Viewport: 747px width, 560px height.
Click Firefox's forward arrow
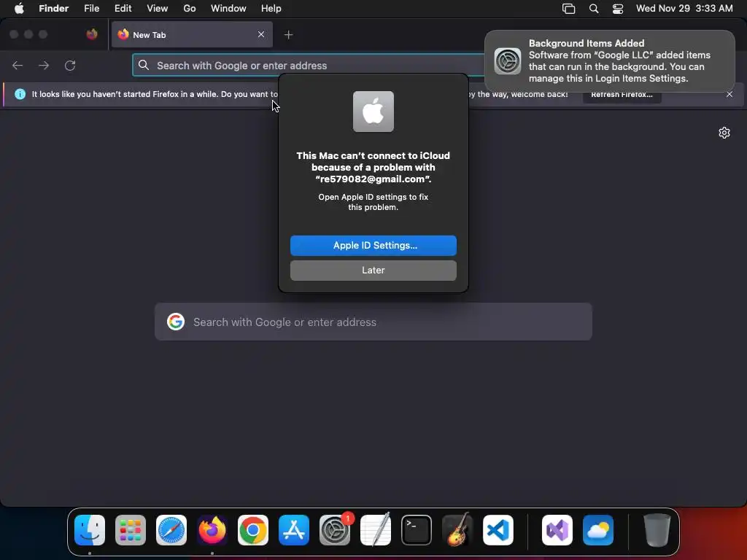[44, 65]
